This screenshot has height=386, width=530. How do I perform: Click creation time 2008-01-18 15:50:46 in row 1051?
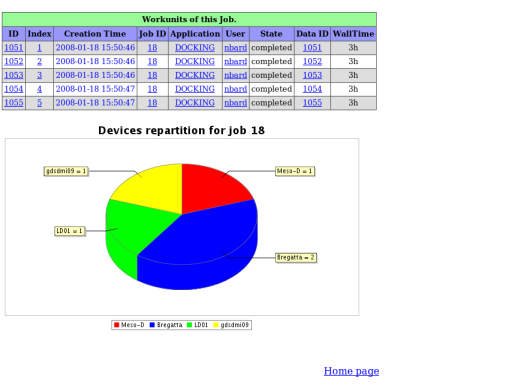coord(95,48)
